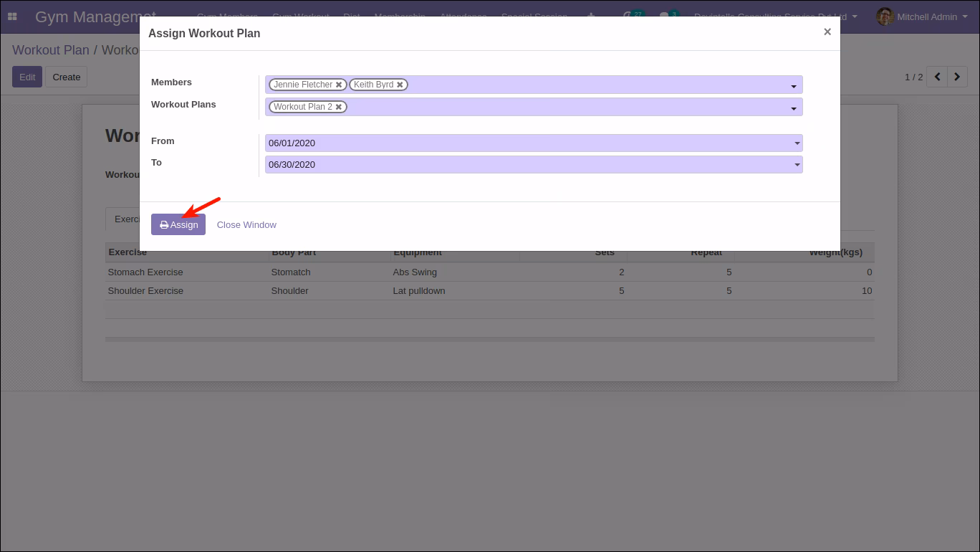This screenshot has width=980, height=552.
Task: Click the Workout Plans field label
Action: point(183,105)
